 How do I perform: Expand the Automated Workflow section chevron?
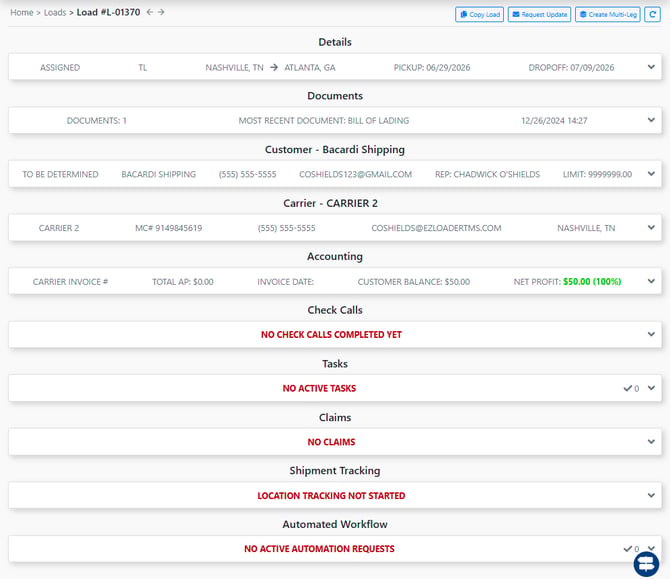point(651,548)
